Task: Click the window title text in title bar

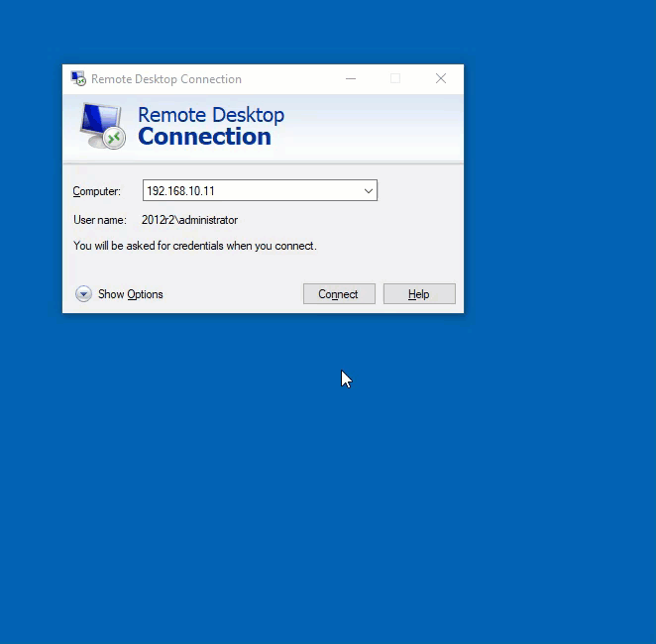Action: [x=166, y=79]
